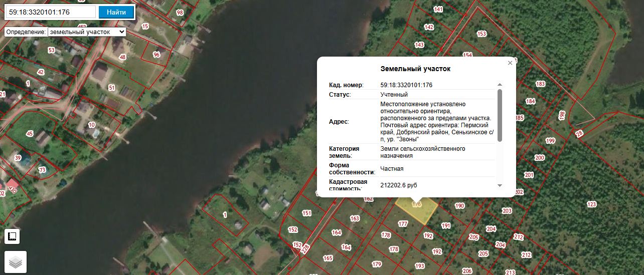644x275 pixels.
Task: Click the popup scrollbar up arrow
Action: (500, 85)
